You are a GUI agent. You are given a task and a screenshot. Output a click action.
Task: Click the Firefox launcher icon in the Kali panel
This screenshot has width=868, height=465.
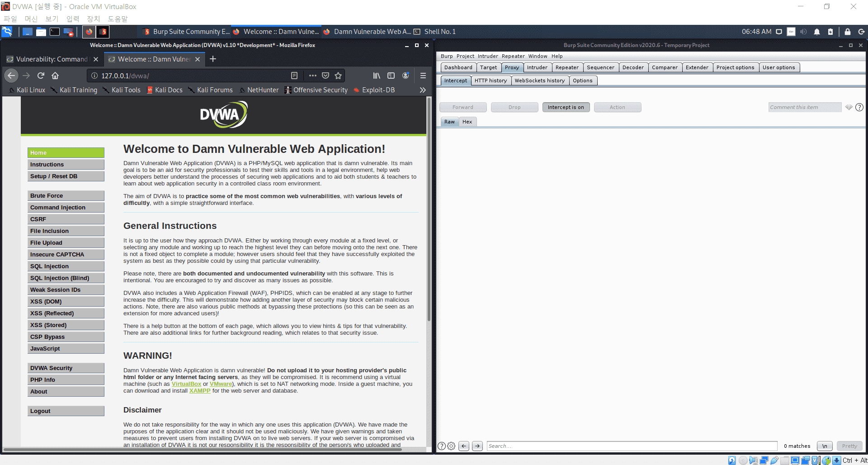pos(89,32)
